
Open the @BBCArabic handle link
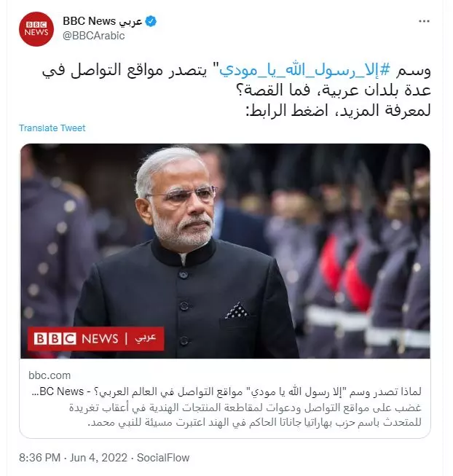94,36
